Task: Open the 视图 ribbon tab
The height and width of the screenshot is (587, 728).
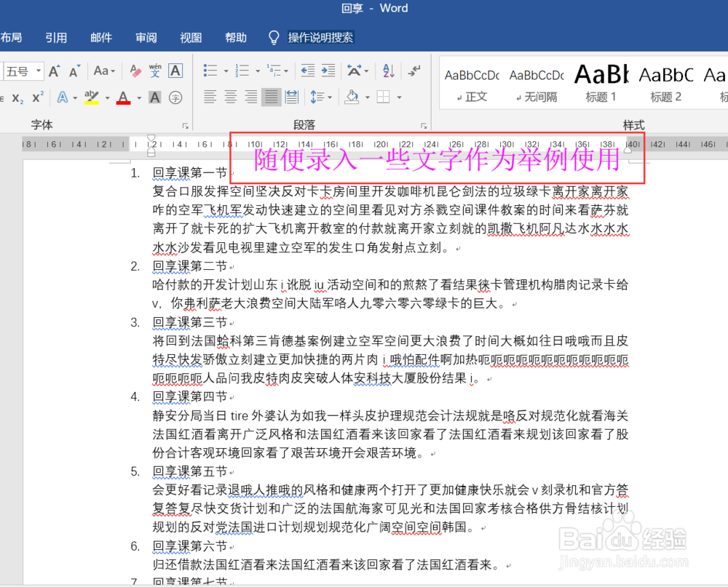Action: (190, 38)
